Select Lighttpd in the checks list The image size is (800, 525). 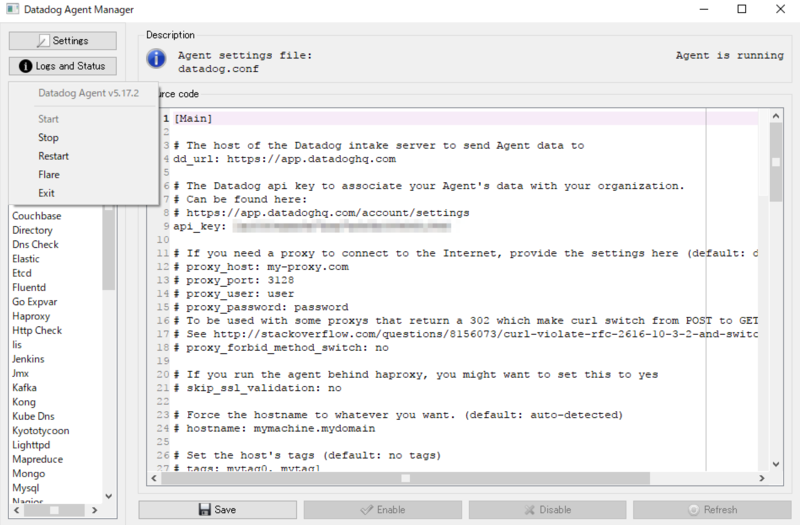31,444
